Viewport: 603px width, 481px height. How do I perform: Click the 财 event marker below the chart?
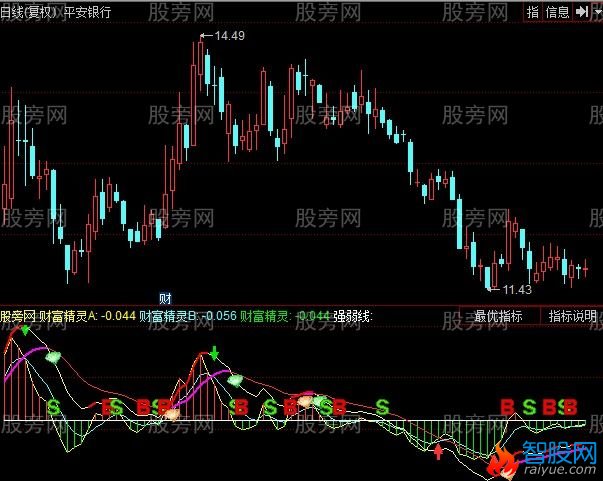(165, 298)
